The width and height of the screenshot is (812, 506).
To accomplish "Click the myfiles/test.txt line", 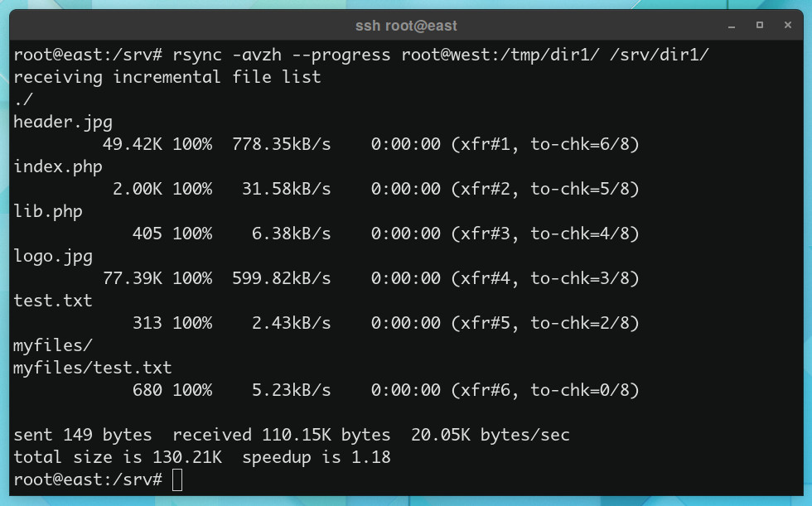I will (x=93, y=368).
